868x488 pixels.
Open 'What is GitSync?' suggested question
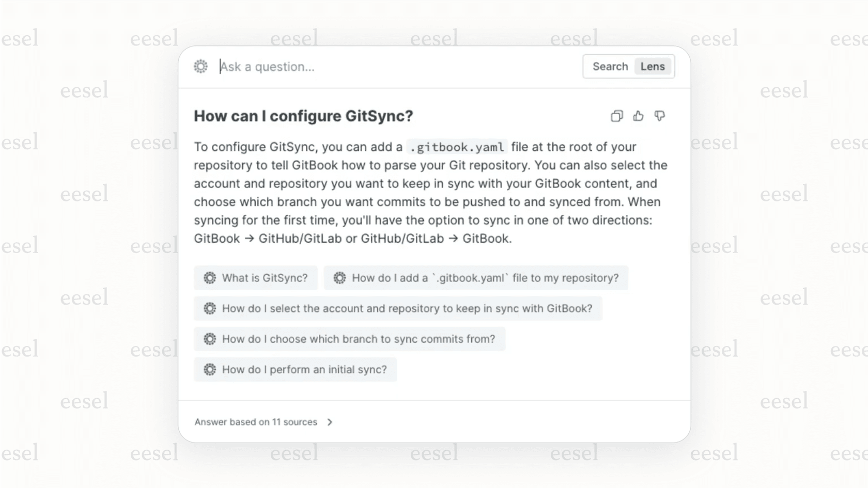pyautogui.click(x=256, y=278)
